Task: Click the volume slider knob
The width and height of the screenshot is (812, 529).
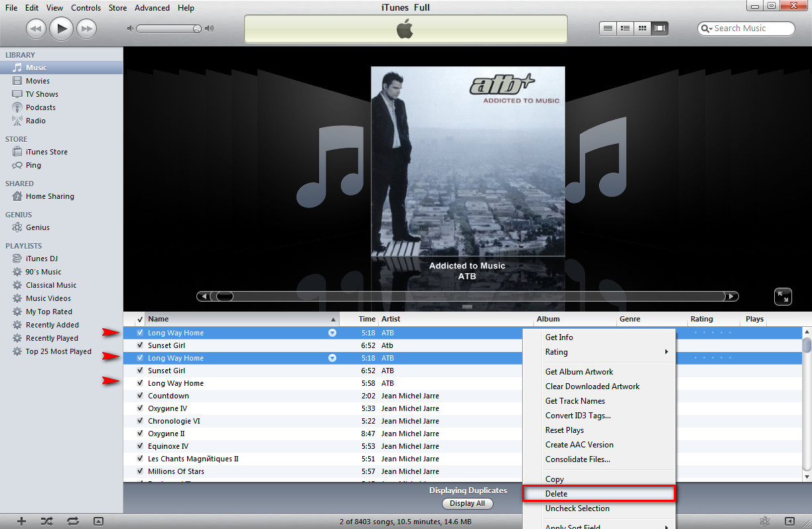Action: click(197, 29)
